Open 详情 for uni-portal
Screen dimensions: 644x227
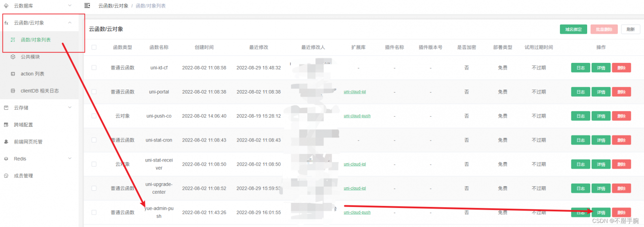pos(601,92)
